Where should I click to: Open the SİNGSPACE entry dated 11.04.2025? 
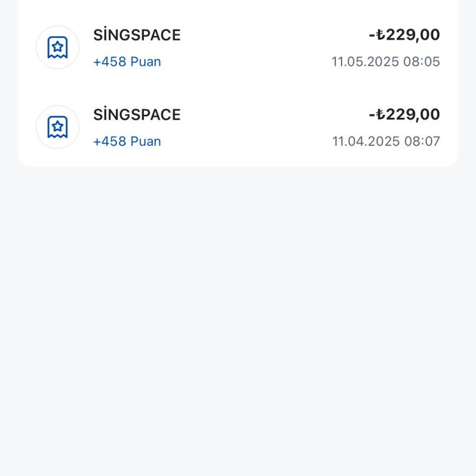[248, 128]
